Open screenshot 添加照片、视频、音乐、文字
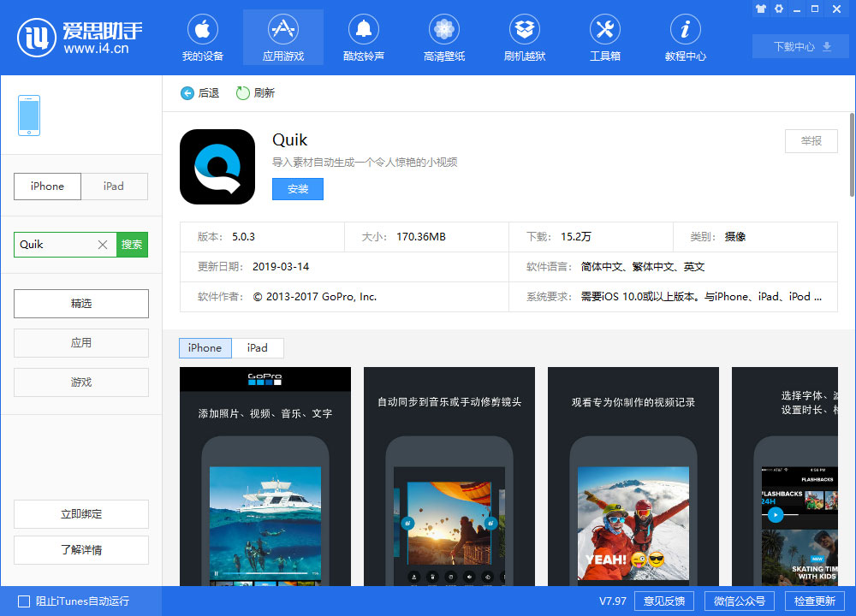Screen dimensions: 856x616 [x=265, y=477]
